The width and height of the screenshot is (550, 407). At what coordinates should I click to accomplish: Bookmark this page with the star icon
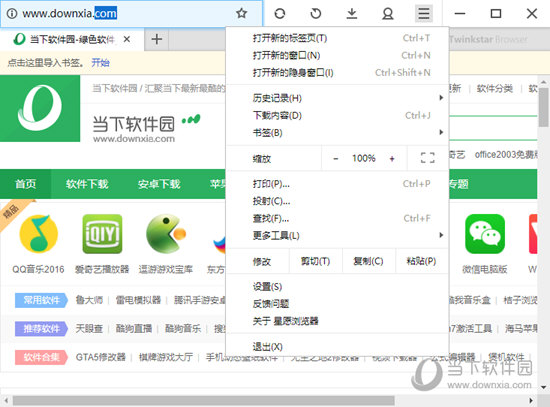point(241,14)
